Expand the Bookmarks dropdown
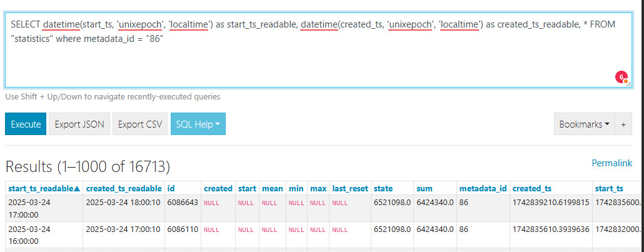 point(584,124)
